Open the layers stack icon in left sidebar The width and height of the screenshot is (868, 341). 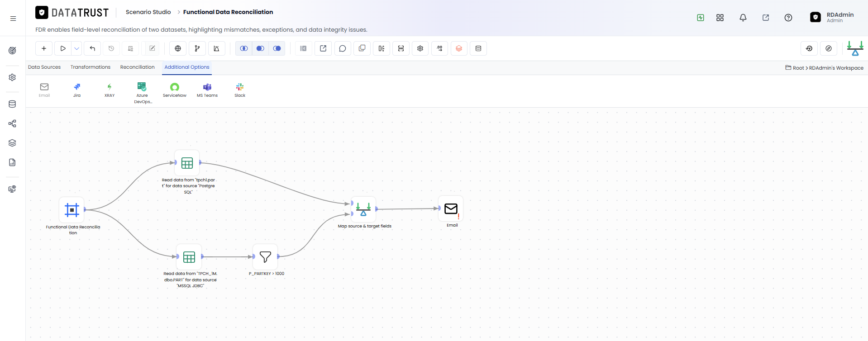[x=13, y=143]
